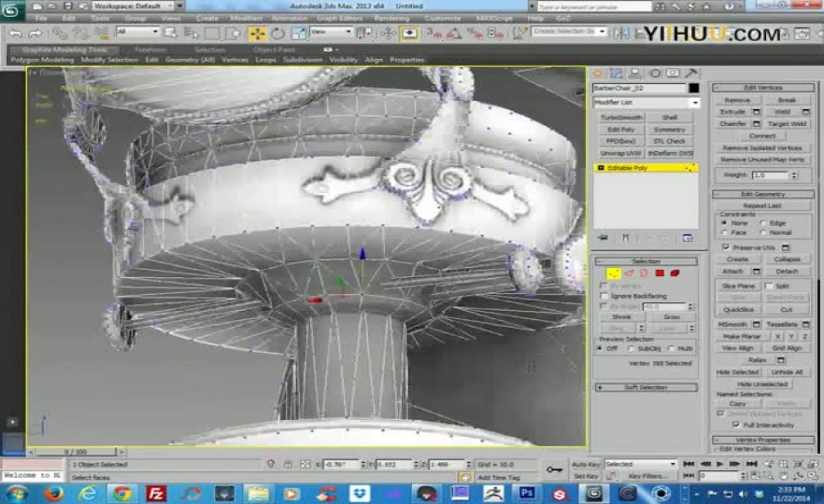Open the Workspace: Default dropdown
The width and height of the screenshot is (824, 504).
coord(134,6)
